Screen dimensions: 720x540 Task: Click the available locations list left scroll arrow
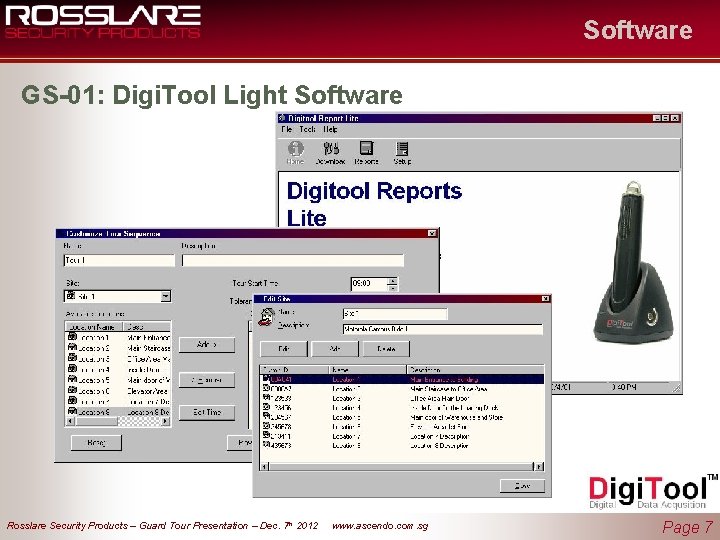(x=70, y=421)
